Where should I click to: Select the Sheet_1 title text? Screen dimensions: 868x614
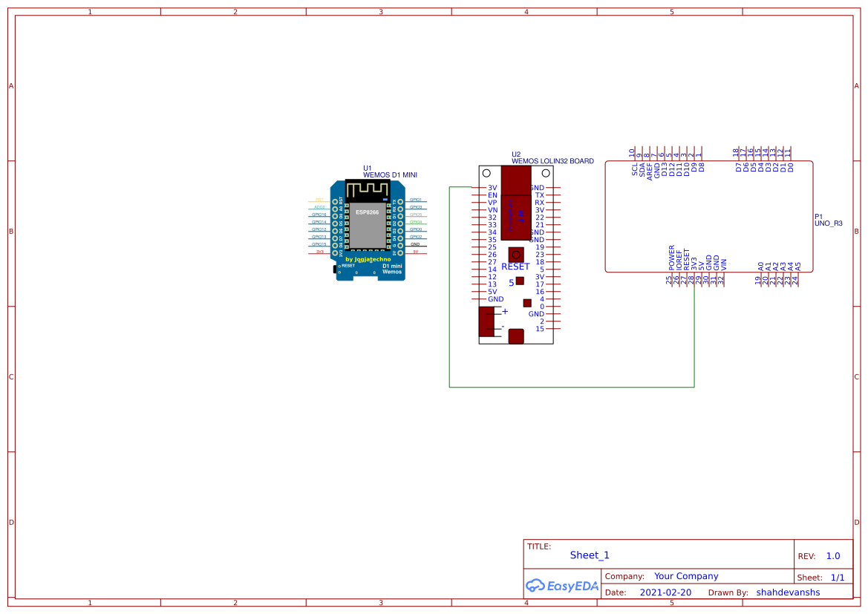(590, 555)
